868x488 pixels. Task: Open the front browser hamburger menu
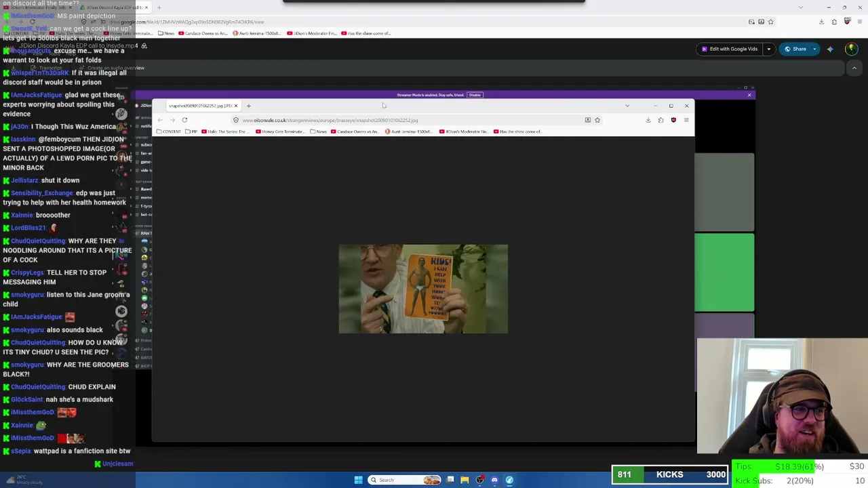[x=686, y=120]
